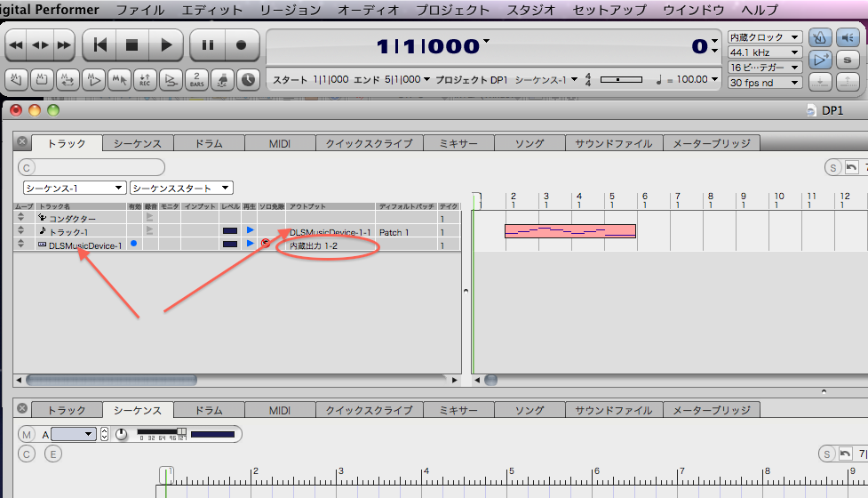The width and height of the screenshot is (868, 498).
Task: Switch to upper シーケンス tab
Action: pyautogui.click(x=138, y=143)
